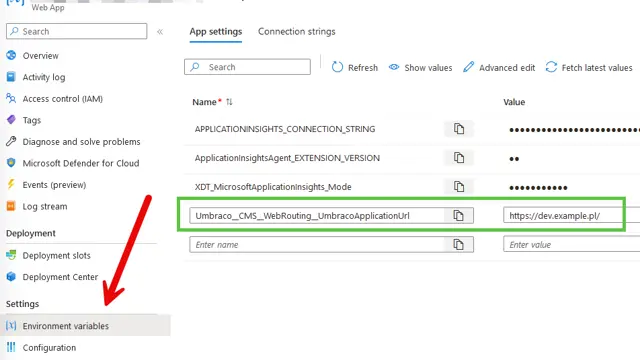Click the Events lightning bolt icon
Viewport: 640px width, 360px height.
click(11, 184)
